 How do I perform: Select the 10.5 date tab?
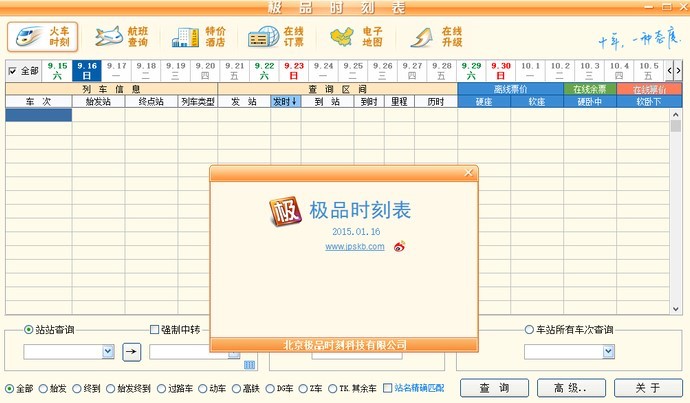click(x=649, y=70)
